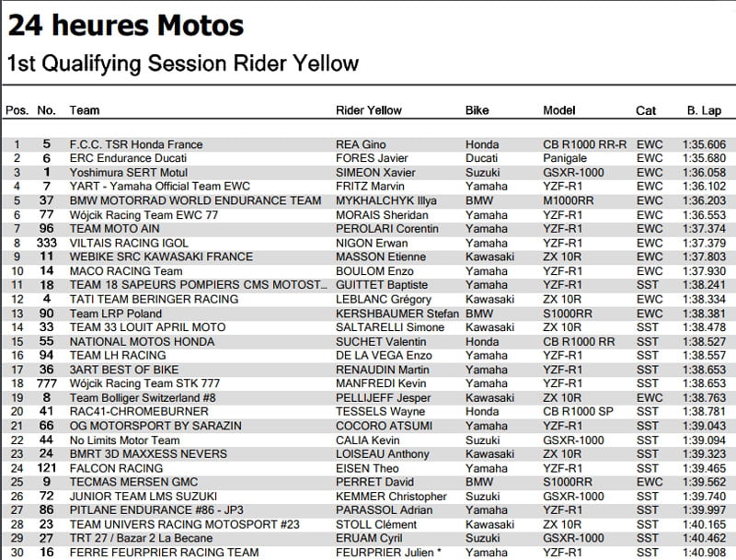Select rider REA Gino
Screen dimensions: 736x560
point(360,144)
